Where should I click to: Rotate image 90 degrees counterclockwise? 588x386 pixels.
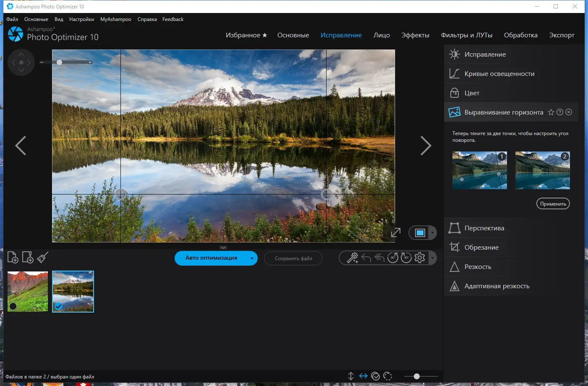click(x=393, y=258)
